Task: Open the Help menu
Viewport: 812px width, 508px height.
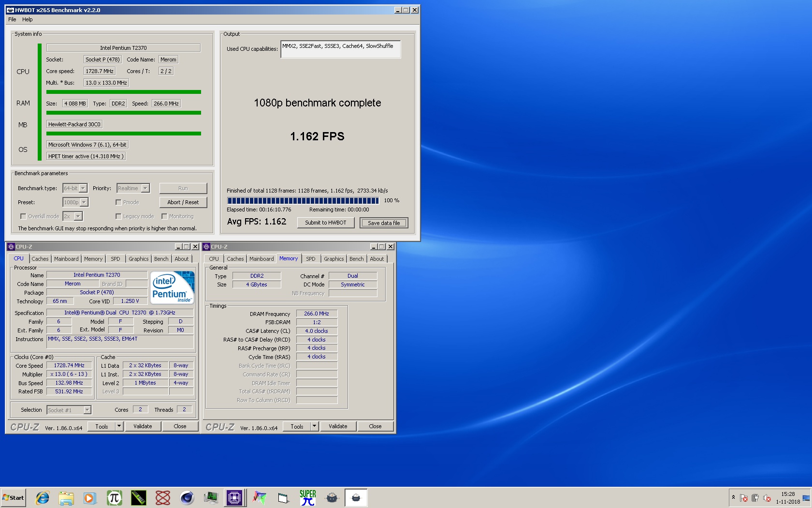Action: 28,19
